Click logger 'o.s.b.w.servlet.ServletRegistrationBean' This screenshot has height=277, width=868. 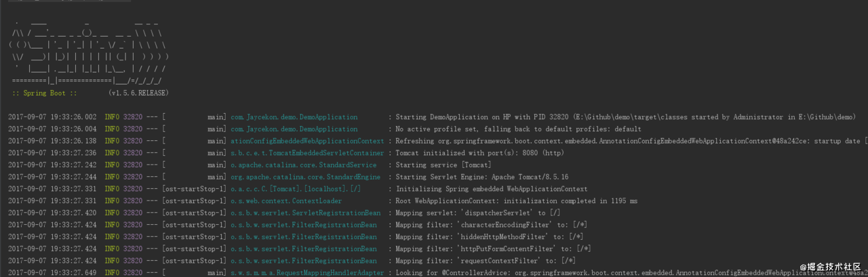(305, 213)
